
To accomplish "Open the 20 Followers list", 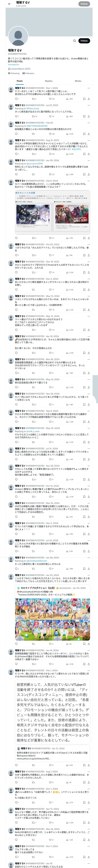I will tap(28, 73).
